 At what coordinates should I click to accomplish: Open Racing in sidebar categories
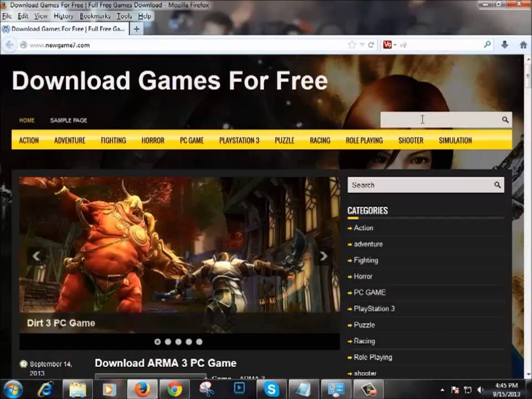[365, 341]
